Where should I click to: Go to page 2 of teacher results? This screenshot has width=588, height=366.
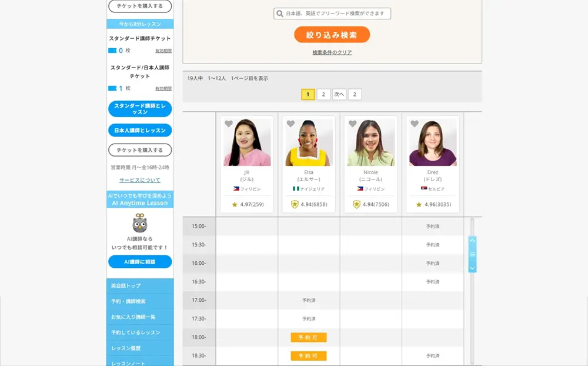323,94
